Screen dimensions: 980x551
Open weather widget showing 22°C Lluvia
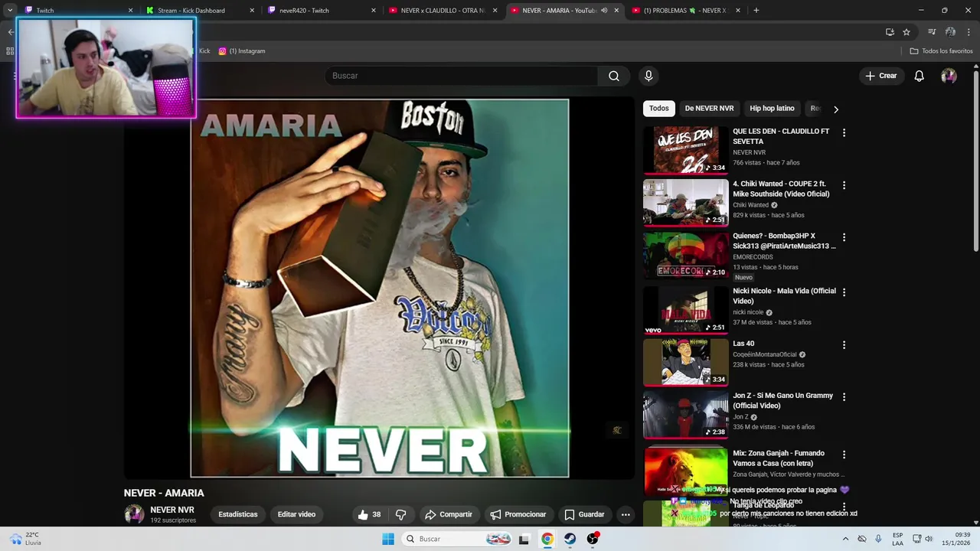[24, 539]
